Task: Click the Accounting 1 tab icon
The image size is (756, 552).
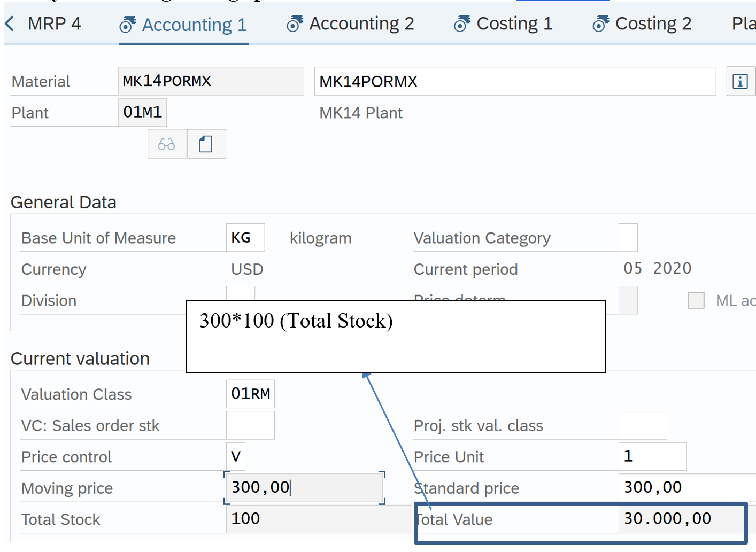Action: click(x=127, y=25)
